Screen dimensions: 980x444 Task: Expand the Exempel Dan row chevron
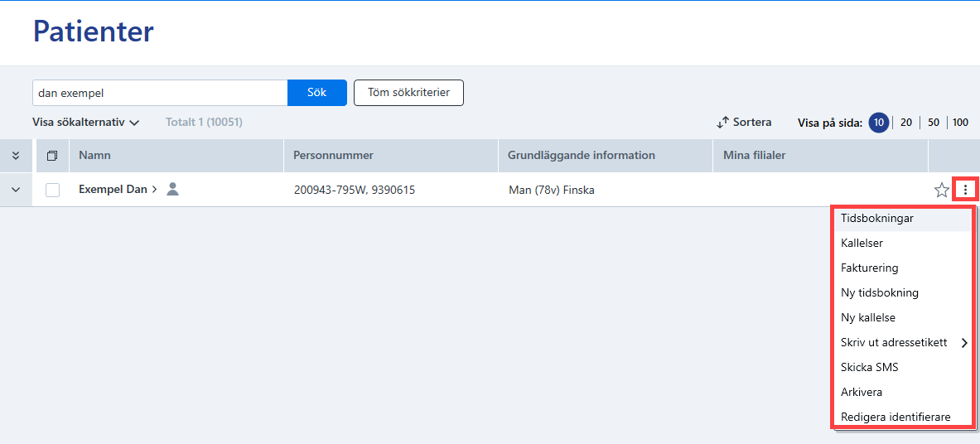pos(17,190)
